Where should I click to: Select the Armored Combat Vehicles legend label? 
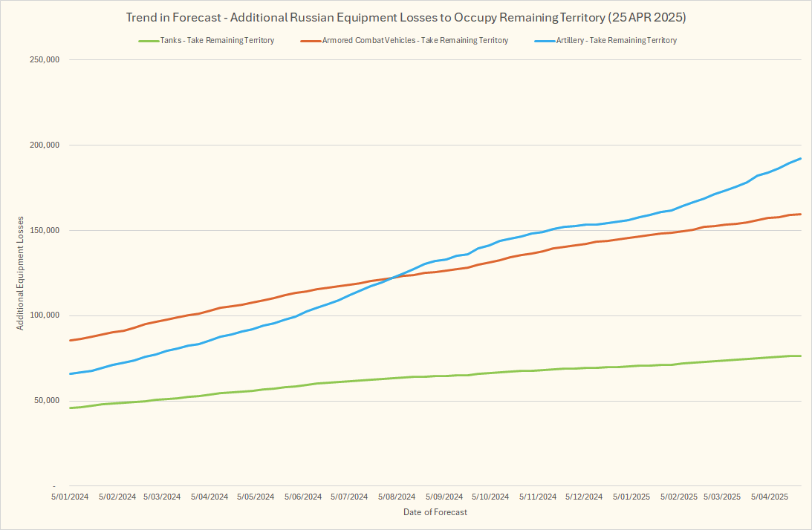coord(415,41)
